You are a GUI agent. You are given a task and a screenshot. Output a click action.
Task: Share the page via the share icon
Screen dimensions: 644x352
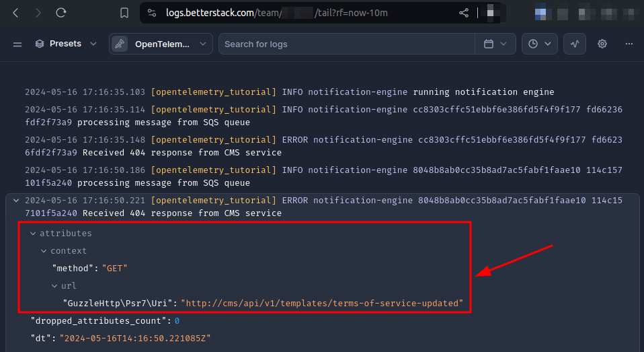click(x=464, y=13)
